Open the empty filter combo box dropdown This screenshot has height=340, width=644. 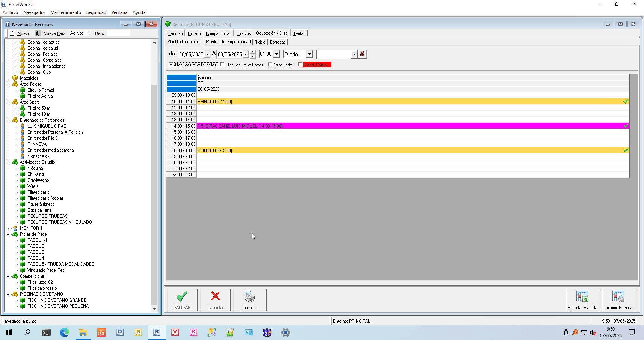[354, 54]
